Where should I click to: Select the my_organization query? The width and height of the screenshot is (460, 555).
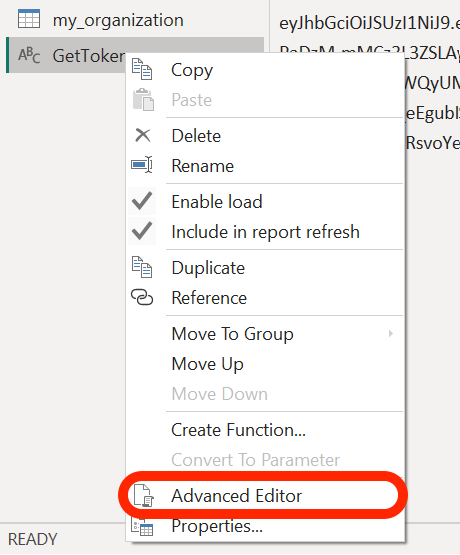[118, 20]
